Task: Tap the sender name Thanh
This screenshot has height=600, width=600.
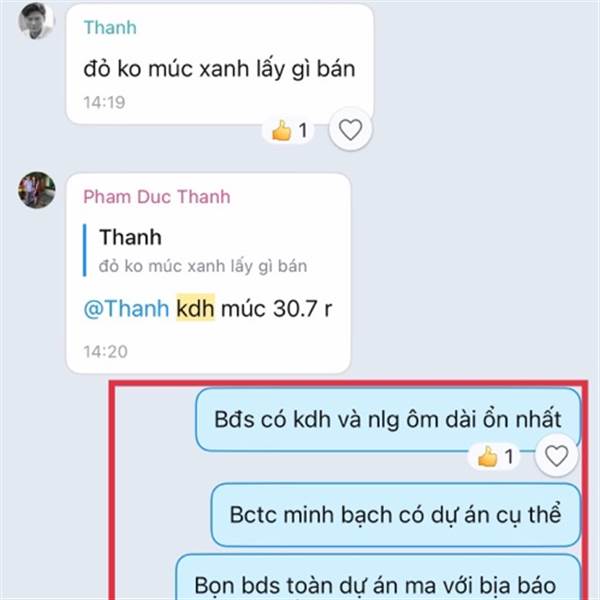Action: [x=110, y=28]
